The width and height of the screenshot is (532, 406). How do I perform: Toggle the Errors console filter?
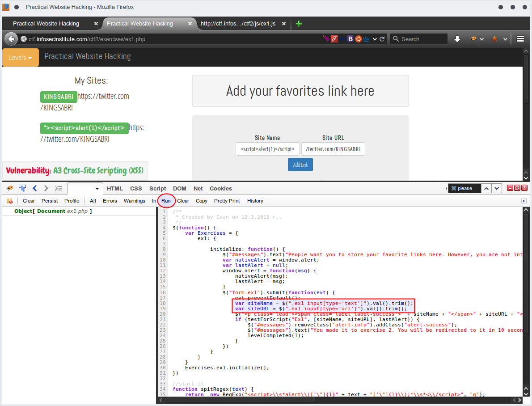point(110,201)
